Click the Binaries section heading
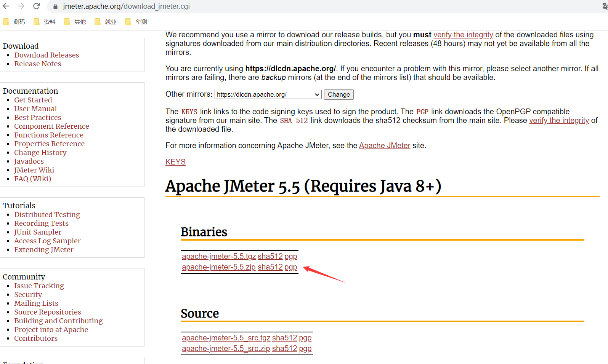This screenshot has width=608, height=364. click(x=204, y=232)
